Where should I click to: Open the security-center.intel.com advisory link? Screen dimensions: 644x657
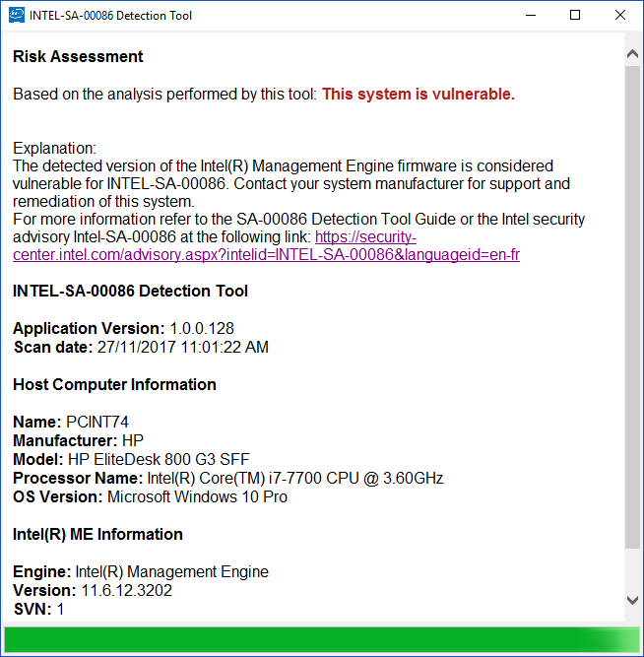tap(267, 246)
